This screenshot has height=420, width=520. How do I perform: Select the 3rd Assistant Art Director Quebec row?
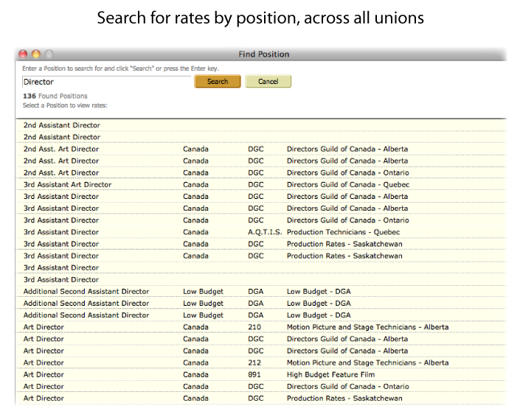[x=261, y=185]
